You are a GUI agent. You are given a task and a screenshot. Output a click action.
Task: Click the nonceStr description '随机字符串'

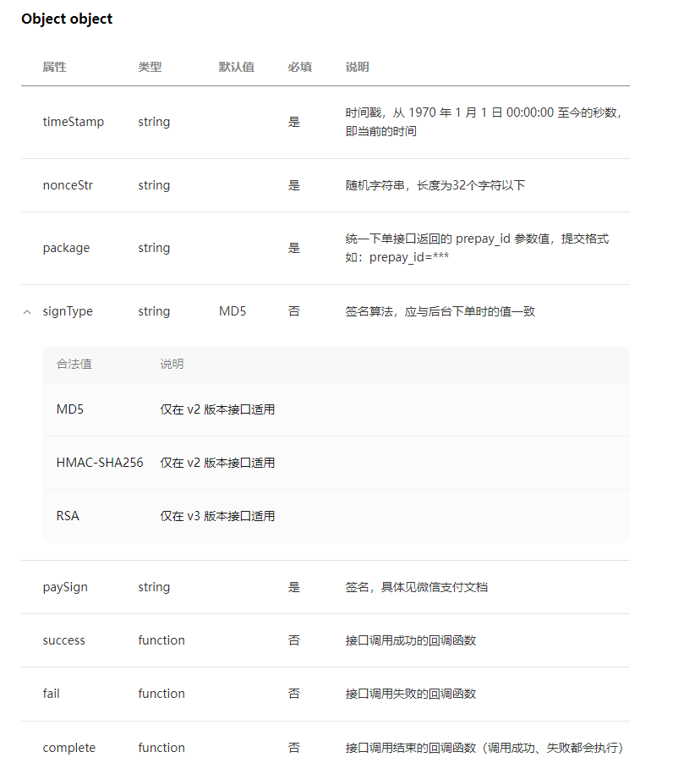(x=435, y=185)
